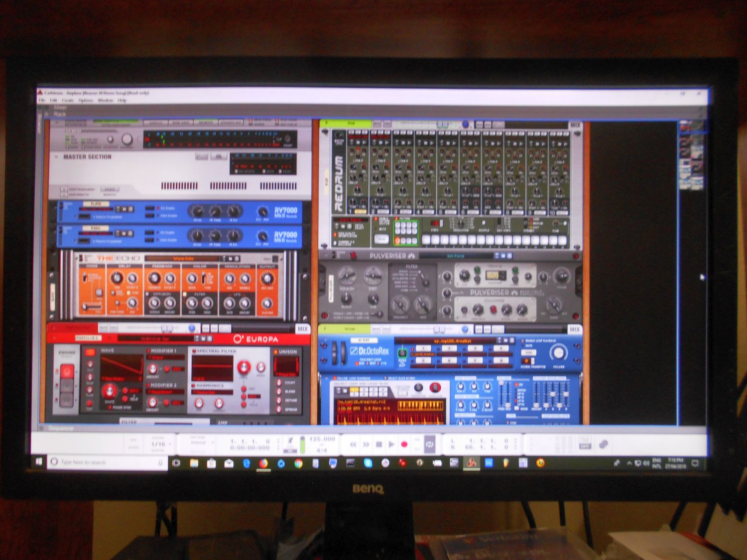Click the transport Play button

point(391,444)
